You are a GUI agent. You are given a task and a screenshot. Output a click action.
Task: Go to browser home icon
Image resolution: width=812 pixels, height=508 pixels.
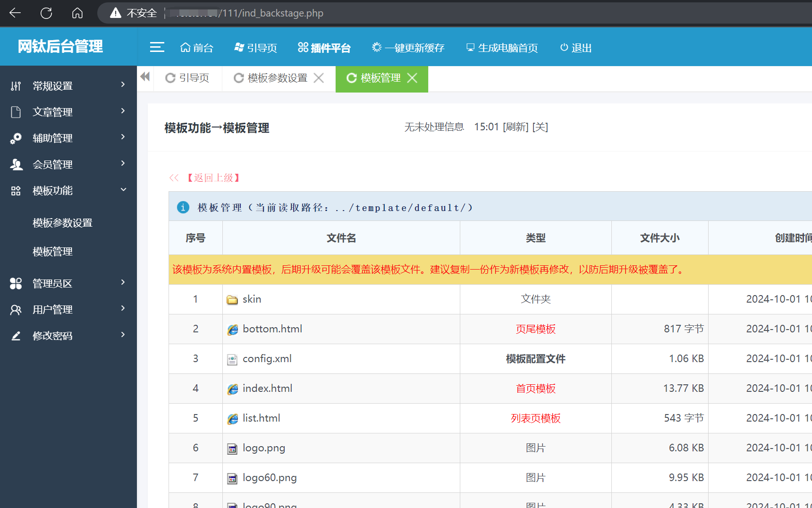coord(77,13)
